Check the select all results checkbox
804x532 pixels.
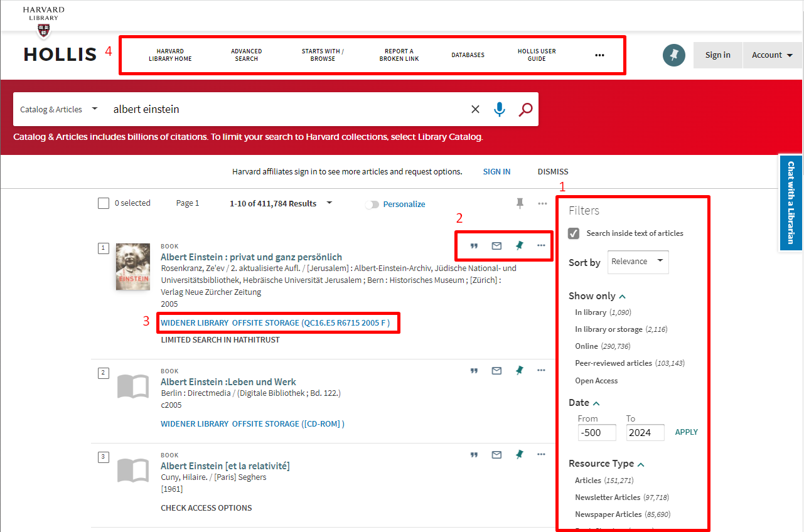(104, 203)
